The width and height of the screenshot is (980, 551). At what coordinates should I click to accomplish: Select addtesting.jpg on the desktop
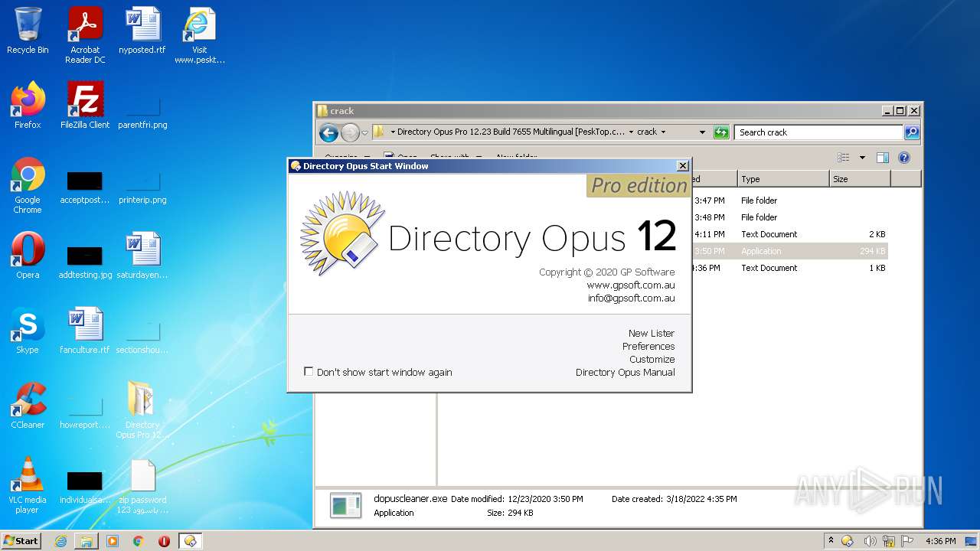85,262
